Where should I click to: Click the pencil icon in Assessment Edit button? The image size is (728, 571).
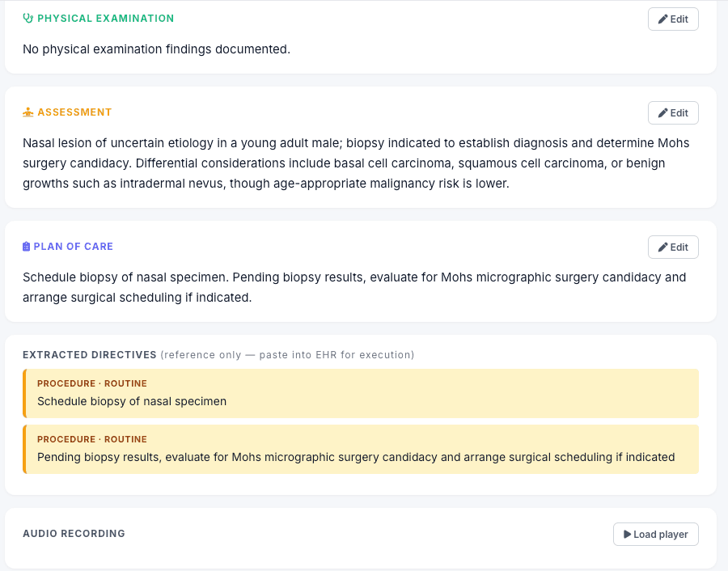(x=663, y=112)
